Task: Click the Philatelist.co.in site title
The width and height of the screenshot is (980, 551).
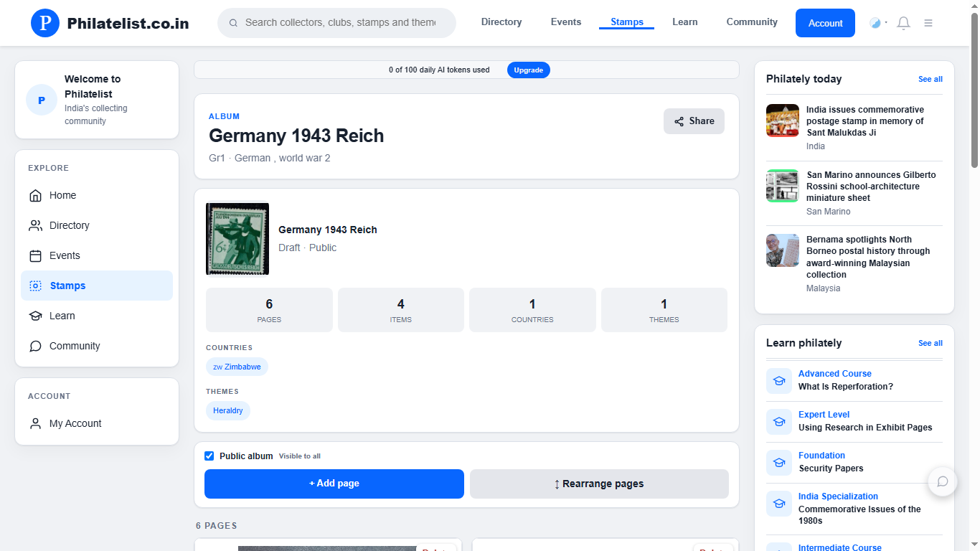Action: click(128, 24)
